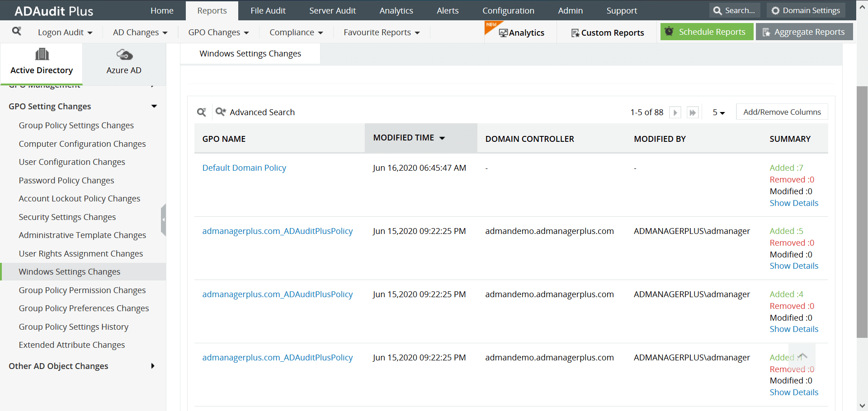Click the DOMAIN CONTROLLER column header

[x=530, y=139]
